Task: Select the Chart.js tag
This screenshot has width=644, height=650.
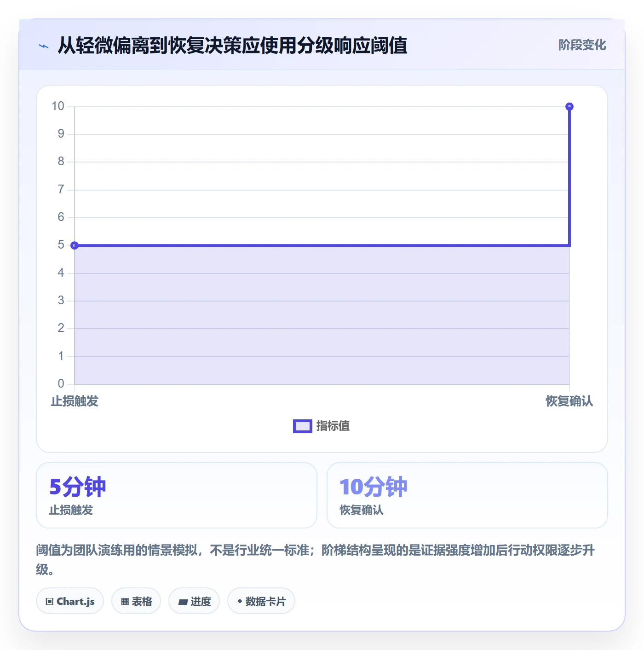Action: [70, 601]
